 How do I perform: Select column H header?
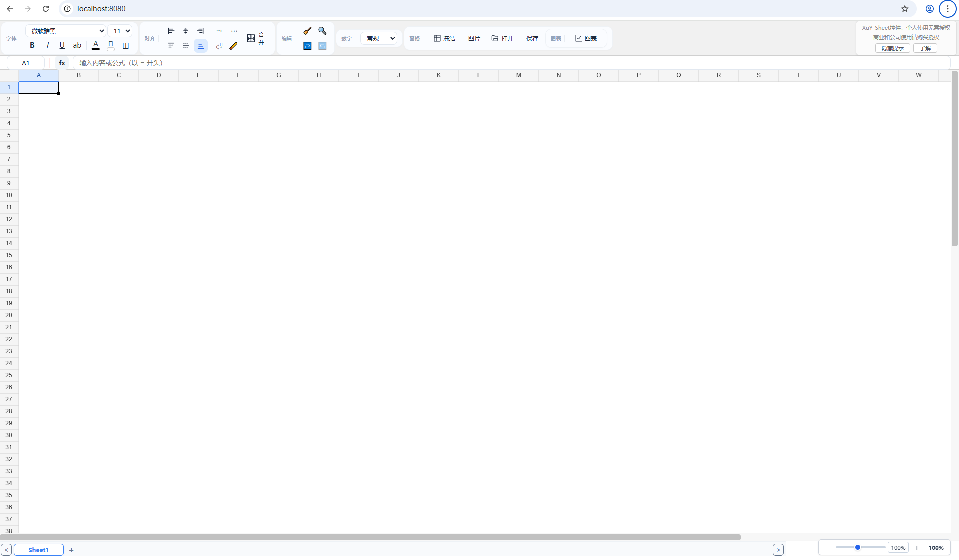(319, 75)
